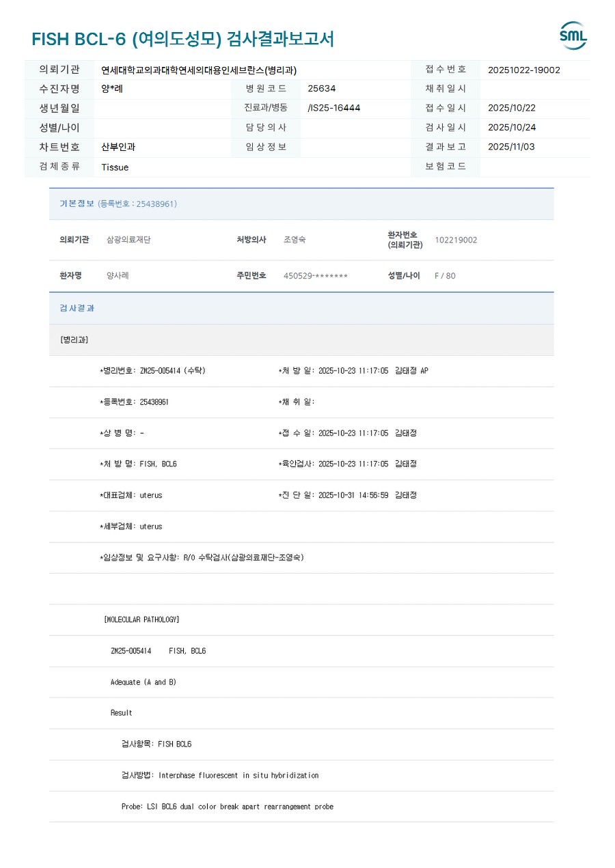Screen dimensions: 615x868
Task: Select the 검사방법 Interphase fluorescent line
Action: [220, 775]
